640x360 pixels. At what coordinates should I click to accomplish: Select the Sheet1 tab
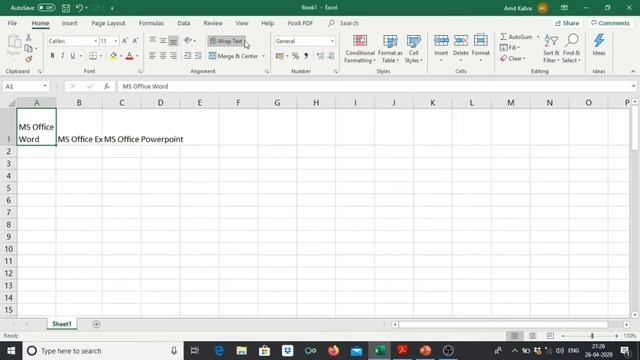[x=62, y=324]
